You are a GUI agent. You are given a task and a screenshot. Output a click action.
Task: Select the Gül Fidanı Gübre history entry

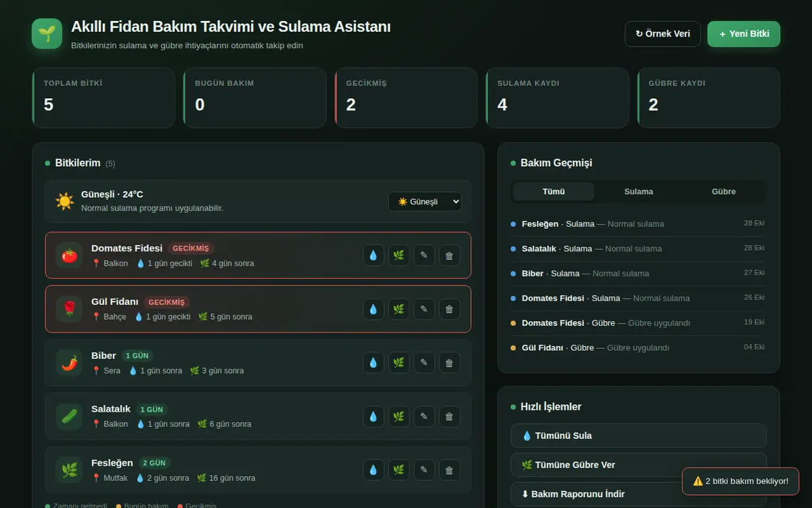click(x=638, y=347)
